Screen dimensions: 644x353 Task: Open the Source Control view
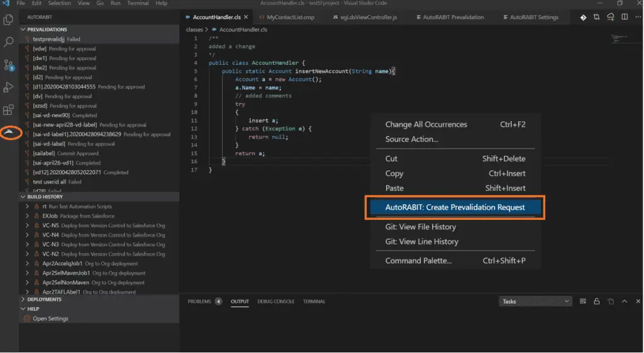pyautogui.click(x=9, y=65)
